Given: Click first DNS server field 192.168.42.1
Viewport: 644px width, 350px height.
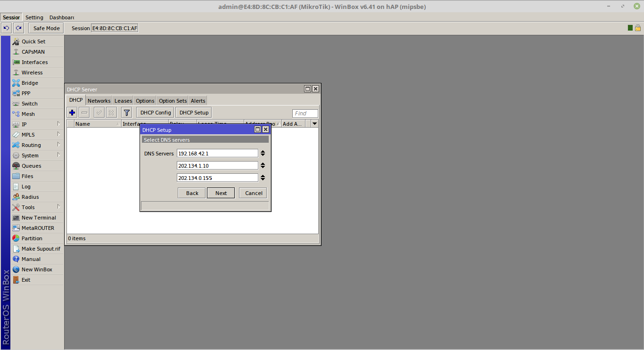Looking at the screenshot, I should (217, 153).
